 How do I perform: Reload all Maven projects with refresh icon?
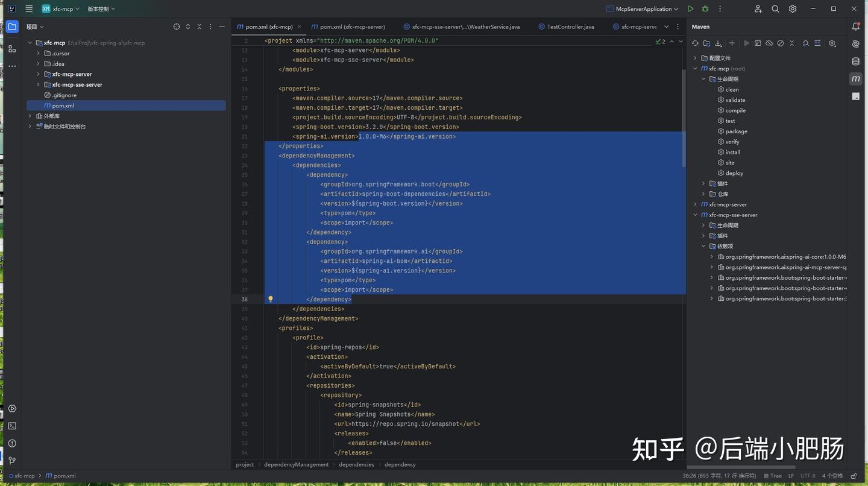695,43
